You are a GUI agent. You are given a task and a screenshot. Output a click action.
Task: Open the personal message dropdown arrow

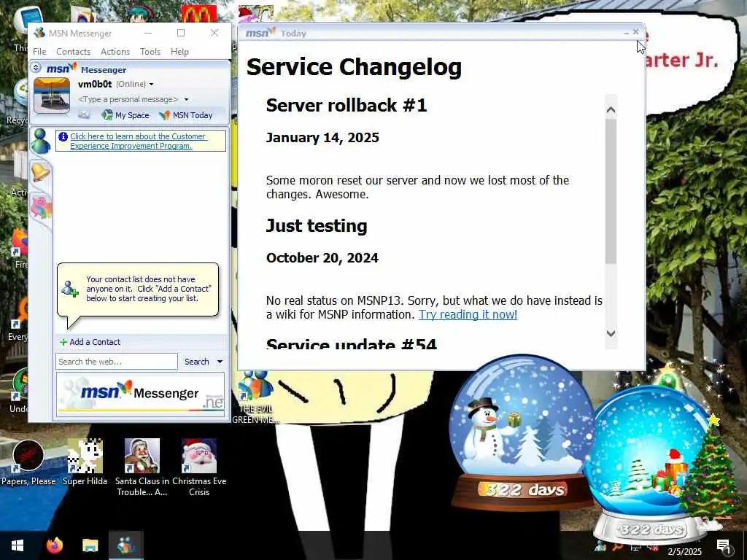(x=186, y=99)
